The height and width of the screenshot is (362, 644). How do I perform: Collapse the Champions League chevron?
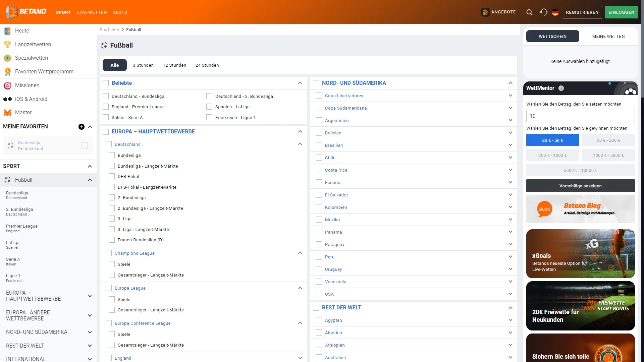[x=300, y=253]
